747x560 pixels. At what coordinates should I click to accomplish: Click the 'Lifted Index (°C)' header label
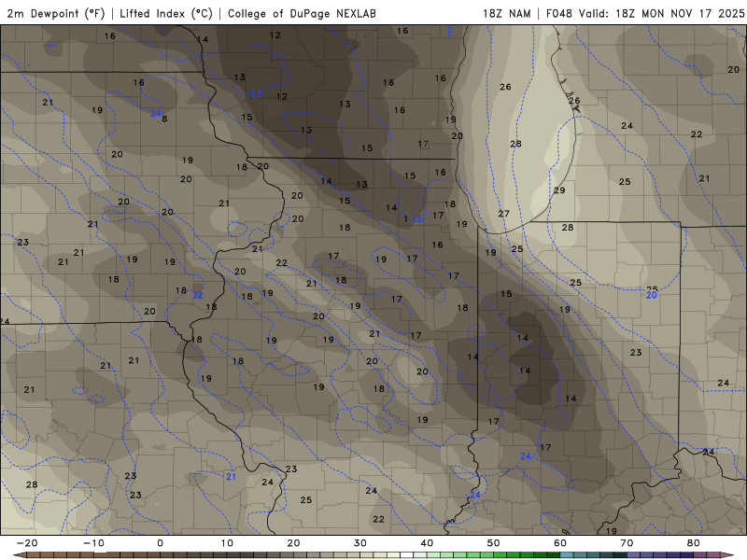click(166, 13)
